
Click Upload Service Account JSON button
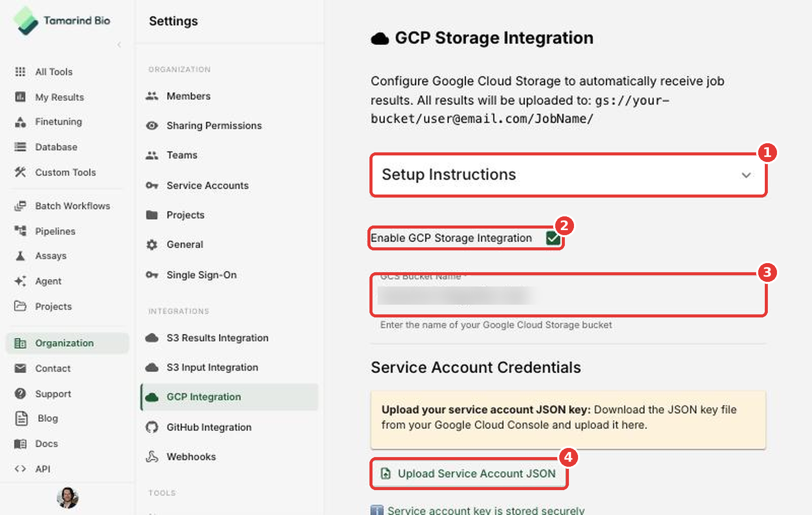[x=468, y=473]
